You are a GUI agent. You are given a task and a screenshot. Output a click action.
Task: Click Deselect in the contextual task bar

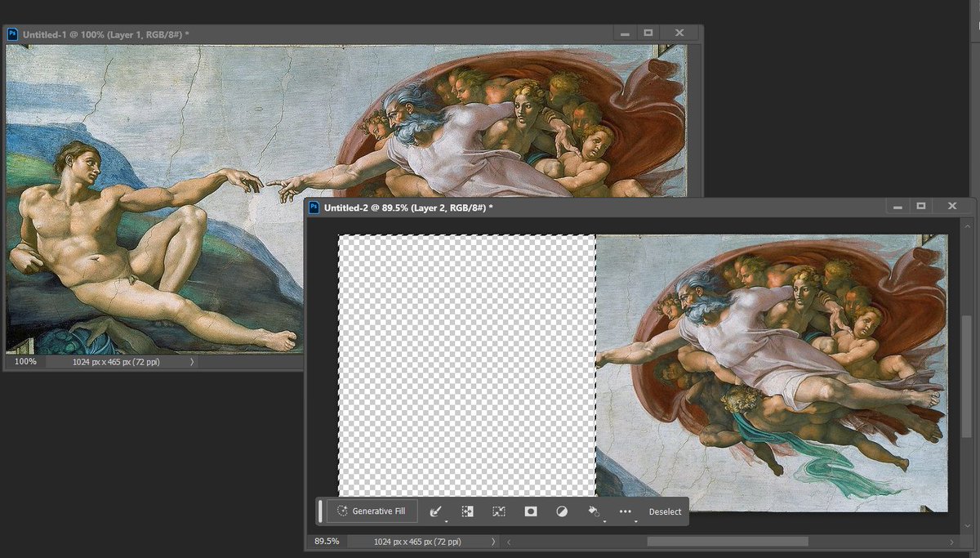pyautogui.click(x=665, y=512)
